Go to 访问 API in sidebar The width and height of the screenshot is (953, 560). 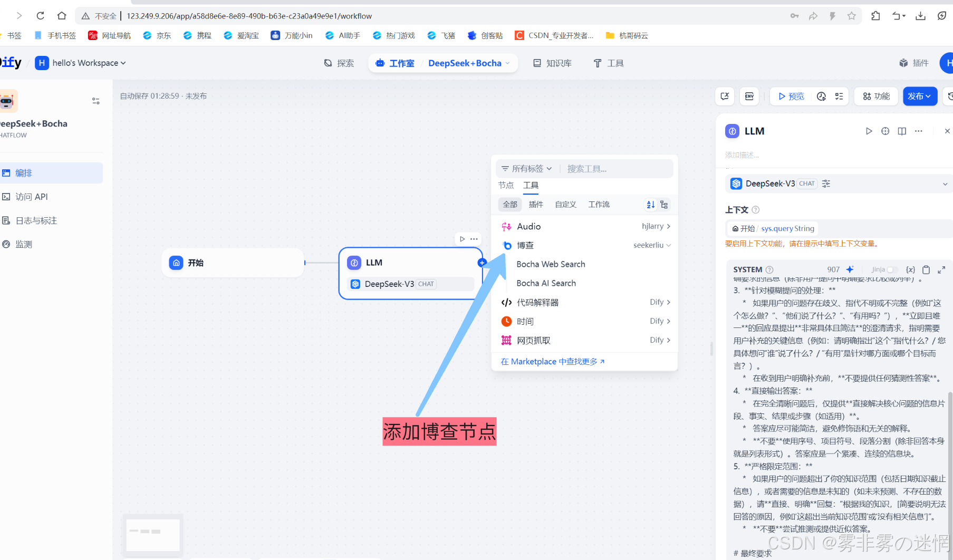coord(51,197)
